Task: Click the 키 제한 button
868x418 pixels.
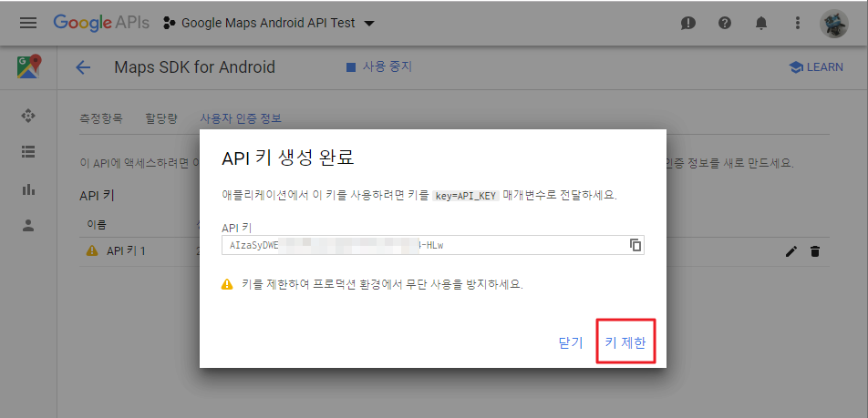Action: point(625,342)
